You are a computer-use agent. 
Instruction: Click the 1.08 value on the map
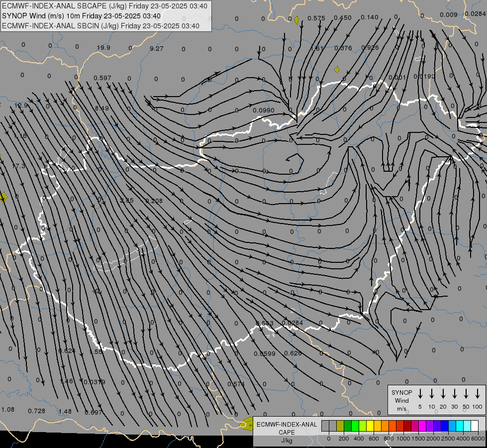pos(8,410)
